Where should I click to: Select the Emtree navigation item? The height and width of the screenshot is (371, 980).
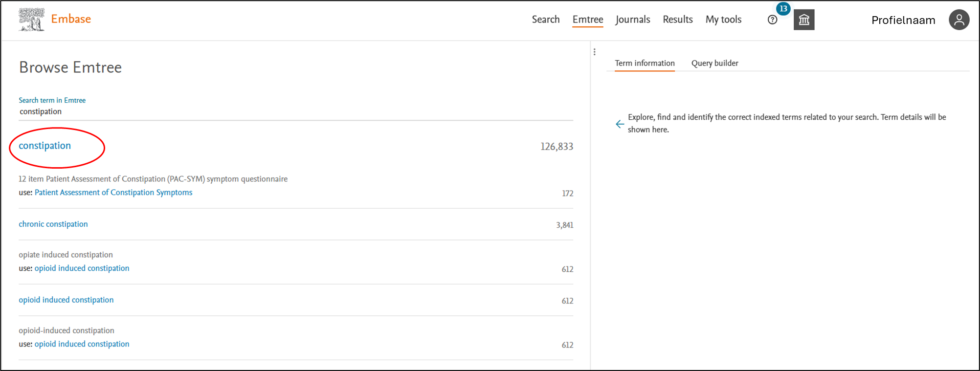pos(587,20)
